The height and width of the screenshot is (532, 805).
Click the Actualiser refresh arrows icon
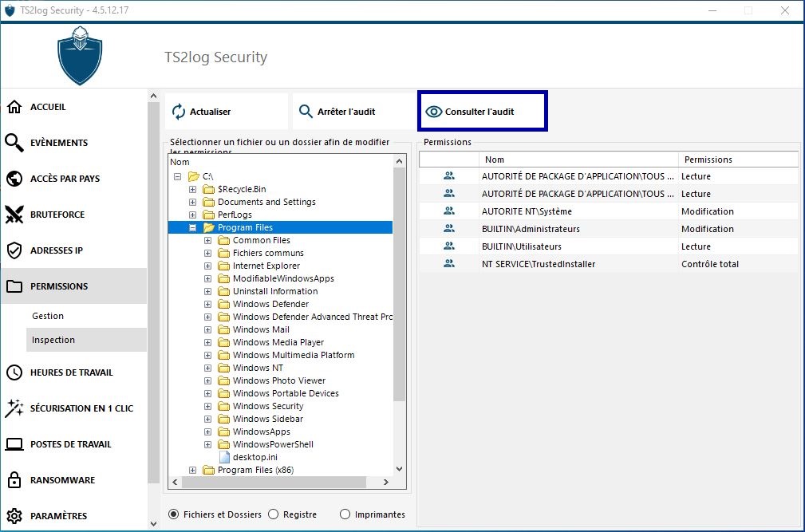(179, 112)
